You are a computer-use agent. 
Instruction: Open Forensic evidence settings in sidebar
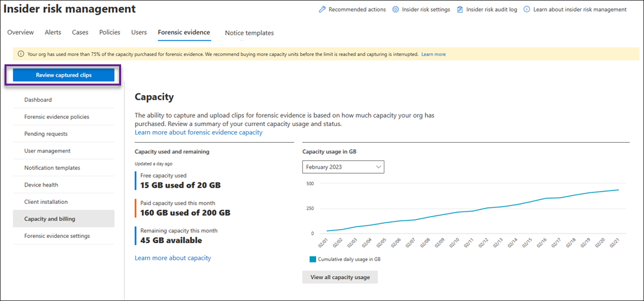tap(57, 236)
